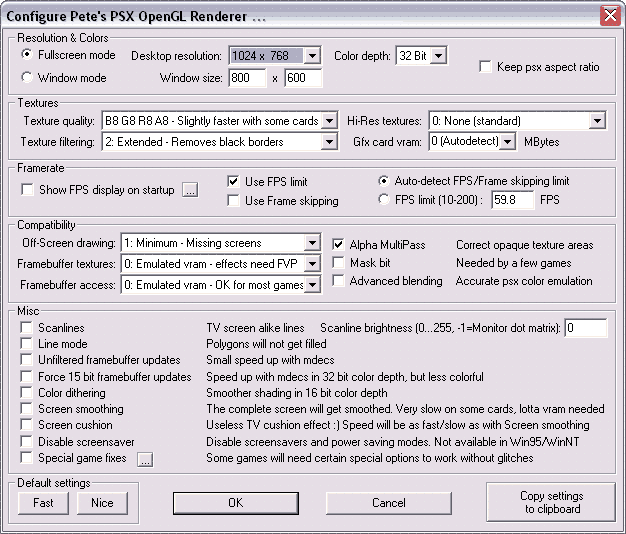Open the Framebuffer textures dropdown
This screenshot has height=534, width=626.
click(221, 264)
